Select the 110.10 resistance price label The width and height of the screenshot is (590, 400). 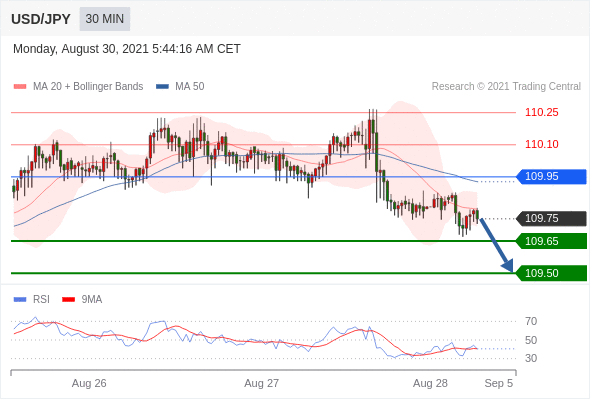pos(541,144)
